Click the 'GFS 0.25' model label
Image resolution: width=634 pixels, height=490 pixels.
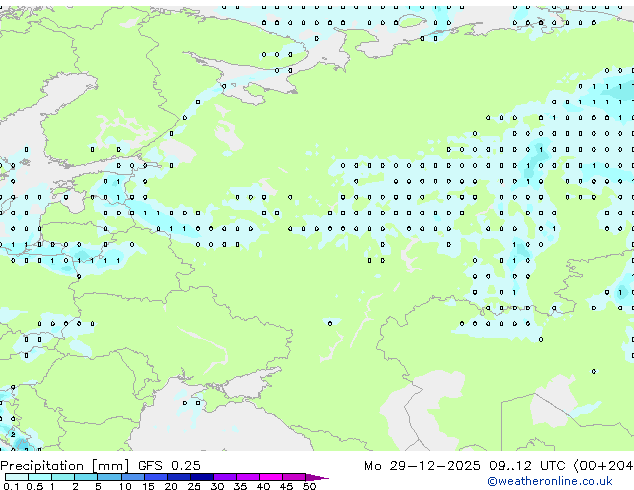pos(169,466)
